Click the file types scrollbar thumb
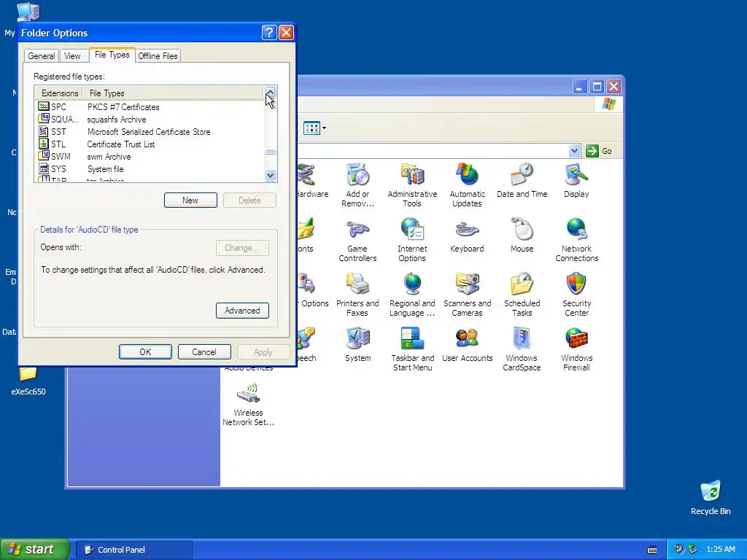747x560 pixels. pos(270,152)
